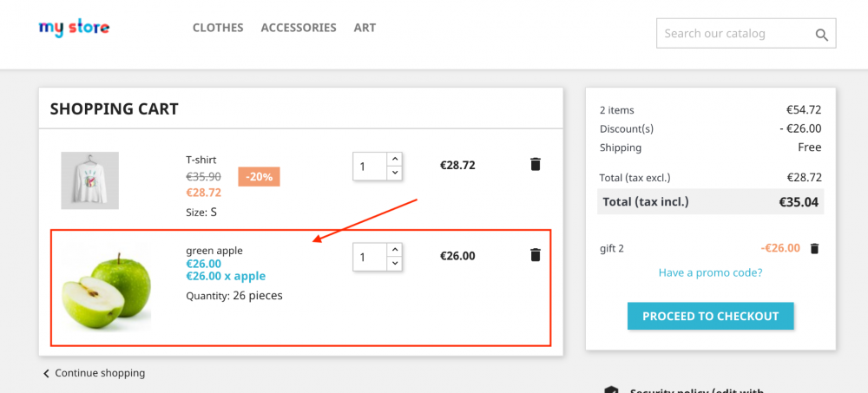Open the green apple product link

coord(214,251)
